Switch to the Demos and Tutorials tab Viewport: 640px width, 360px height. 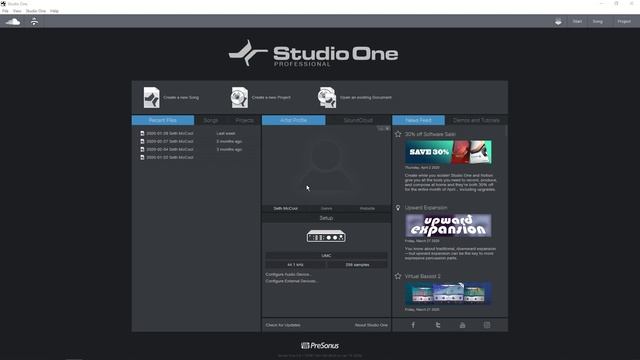[x=476, y=120]
